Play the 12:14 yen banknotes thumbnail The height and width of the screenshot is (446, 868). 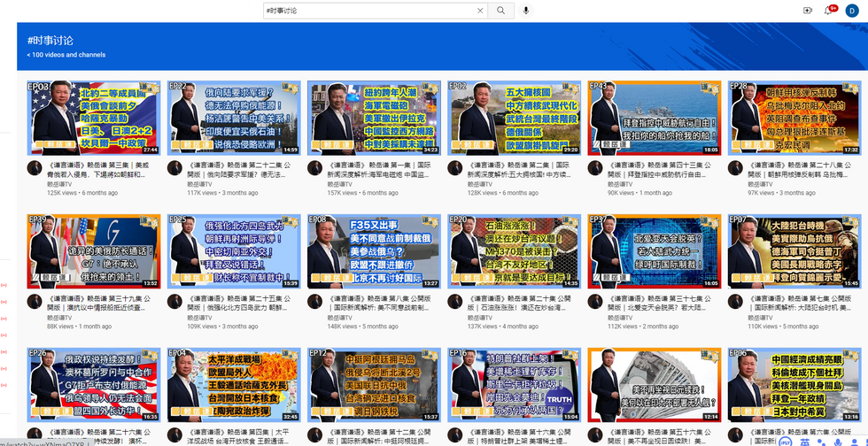click(655, 385)
